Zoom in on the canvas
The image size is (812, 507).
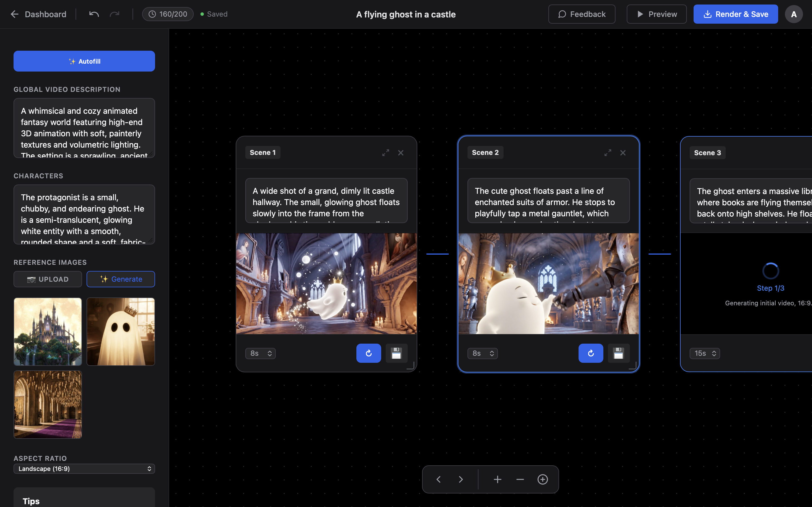click(497, 479)
